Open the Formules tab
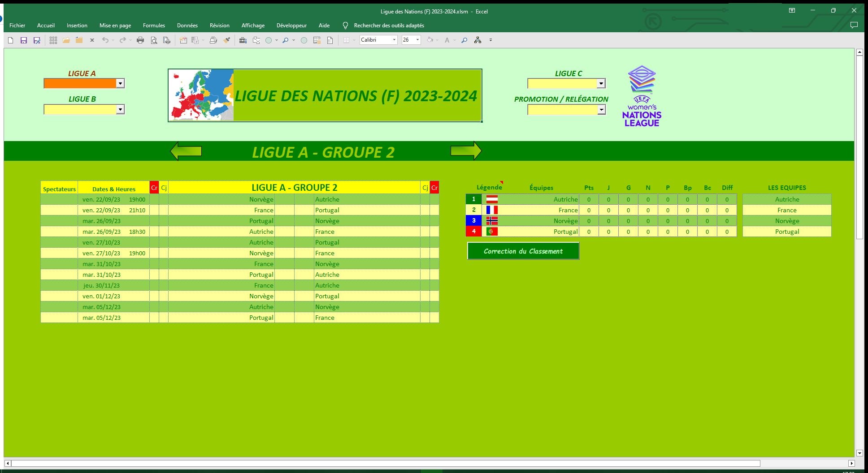This screenshot has width=868, height=473. point(154,26)
